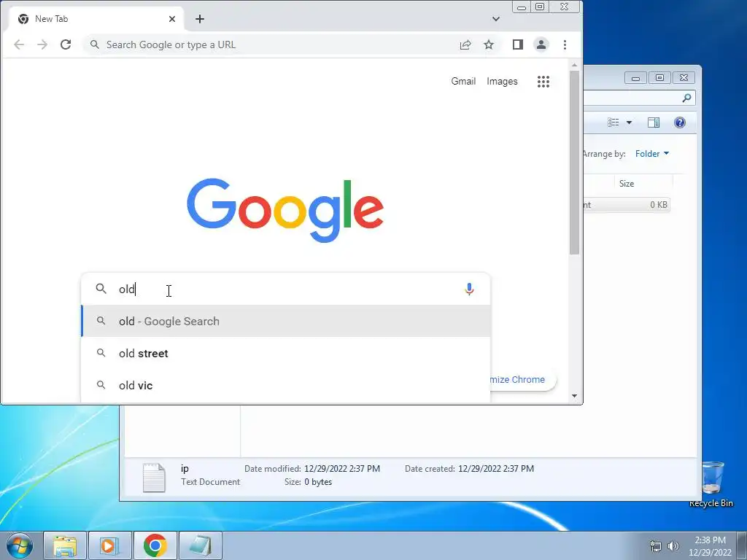Open Explorer view options dropdown arrow
This screenshot has height=560, width=747.
(x=629, y=122)
